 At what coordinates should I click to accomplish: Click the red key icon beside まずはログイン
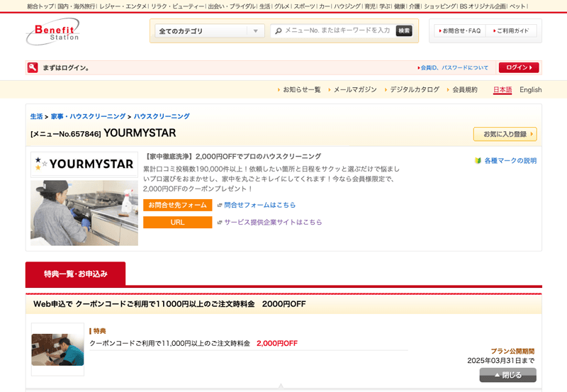[x=33, y=67]
